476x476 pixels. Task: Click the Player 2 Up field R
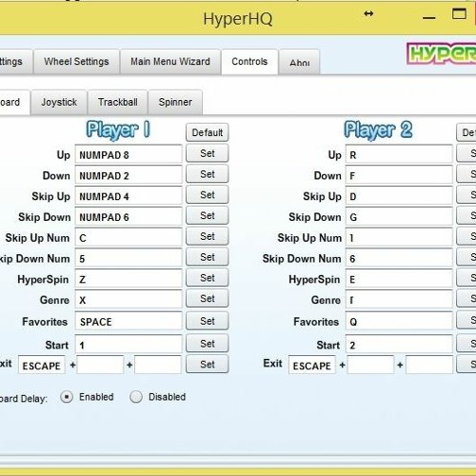[399, 154]
